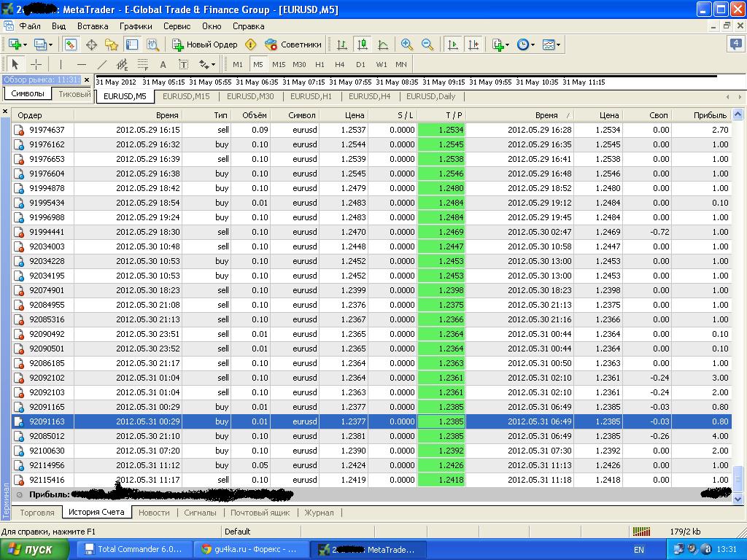747x560 pixels.
Task: Zoom in the chart
Action: pyautogui.click(x=406, y=44)
